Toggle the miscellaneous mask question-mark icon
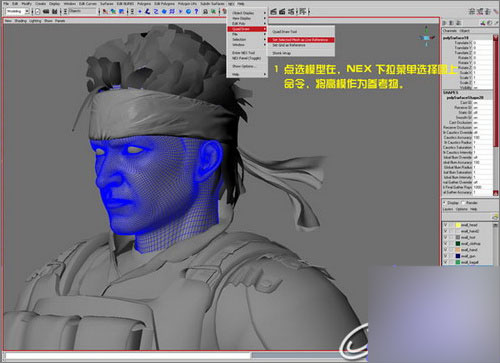The image size is (500, 363). click(196, 11)
